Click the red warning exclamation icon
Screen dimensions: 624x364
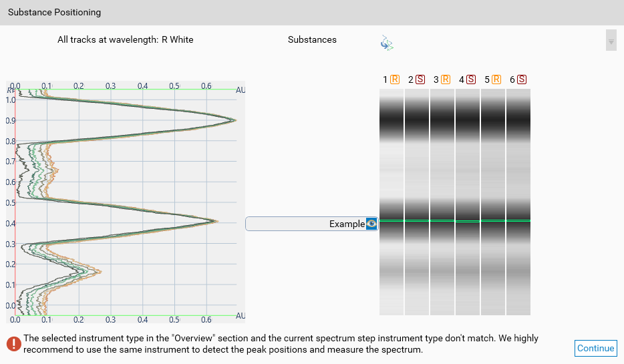[13, 343]
